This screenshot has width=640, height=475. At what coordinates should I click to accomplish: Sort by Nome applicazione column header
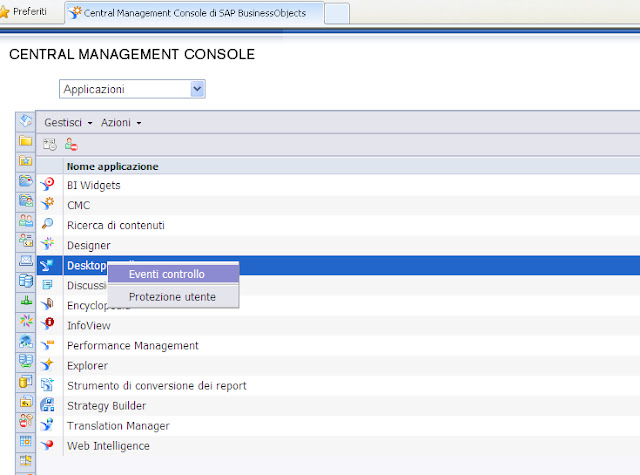coord(112,166)
